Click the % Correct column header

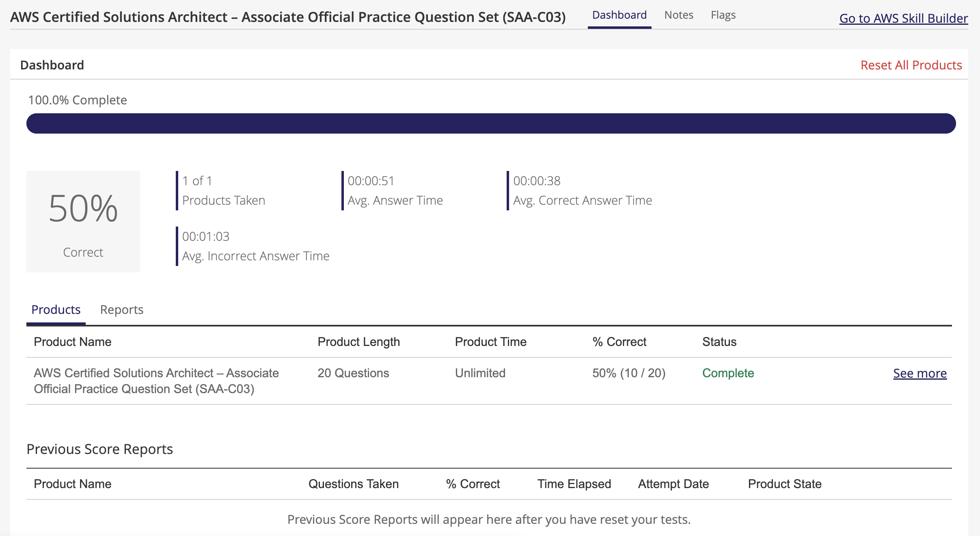click(620, 342)
